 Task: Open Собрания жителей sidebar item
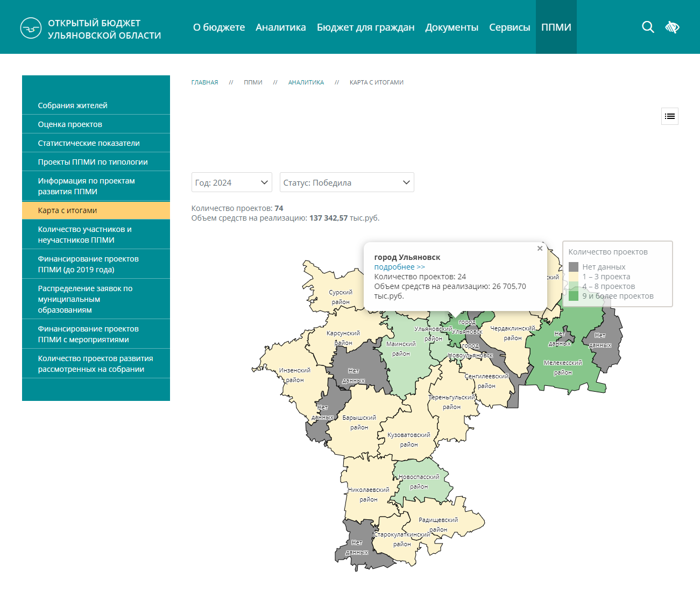click(x=73, y=105)
